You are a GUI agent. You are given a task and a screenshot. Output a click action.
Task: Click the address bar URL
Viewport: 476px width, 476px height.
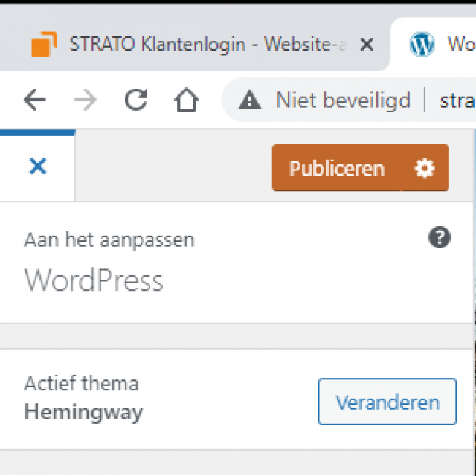tap(457, 101)
